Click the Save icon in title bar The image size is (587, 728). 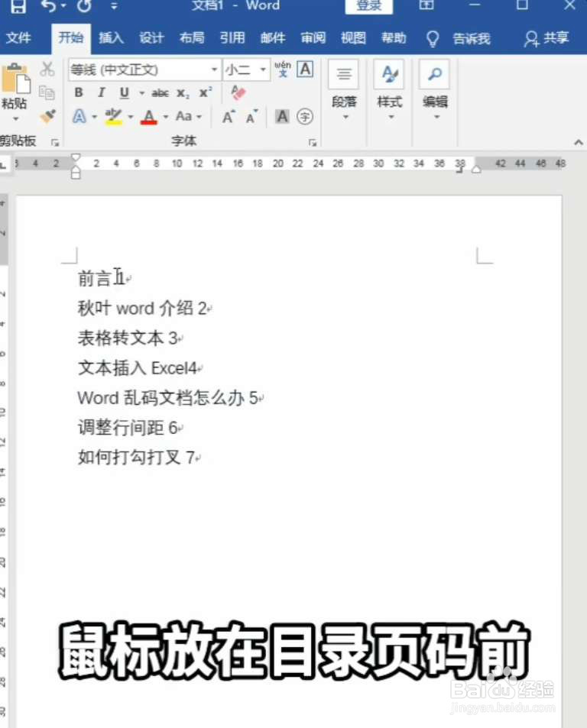(x=18, y=6)
